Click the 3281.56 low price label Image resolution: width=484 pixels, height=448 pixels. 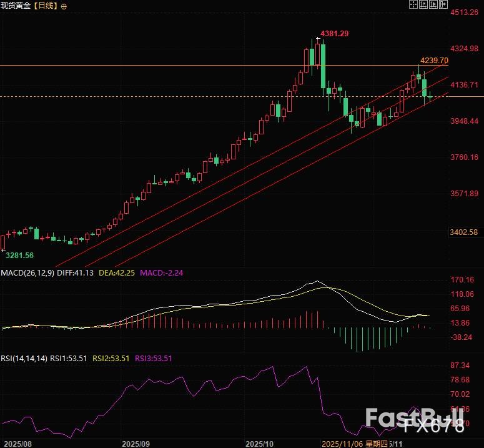coord(20,256)
